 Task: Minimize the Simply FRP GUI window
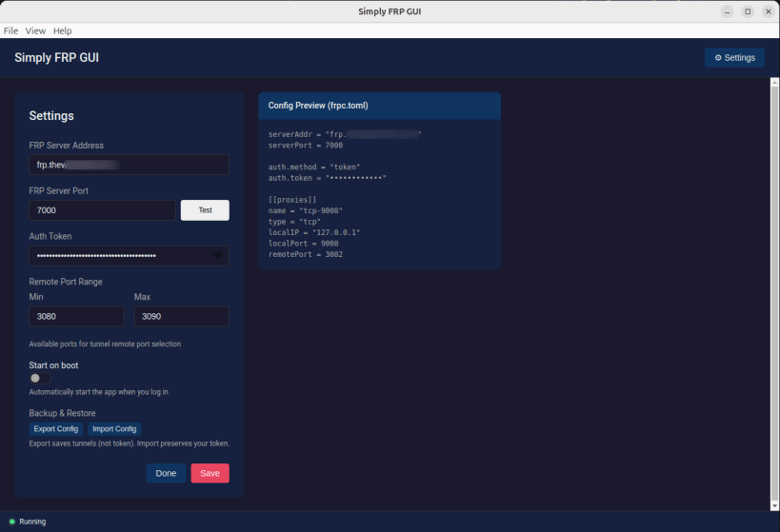[727, 11]
